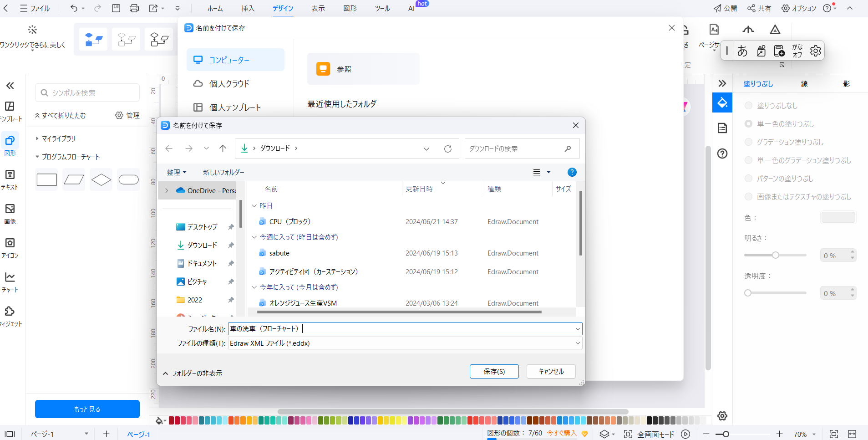Open the page properties panel icon
This screenshot has width=868, height=440.
click(722, 128)
